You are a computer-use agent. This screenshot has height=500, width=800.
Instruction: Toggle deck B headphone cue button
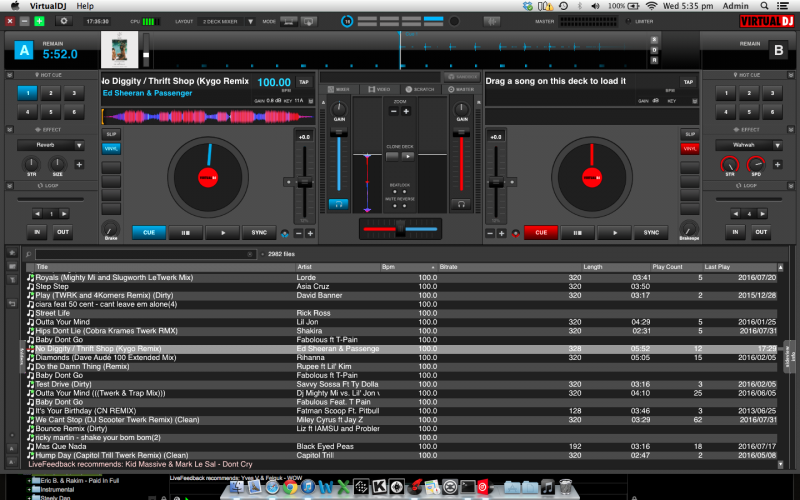pos(461,204)
